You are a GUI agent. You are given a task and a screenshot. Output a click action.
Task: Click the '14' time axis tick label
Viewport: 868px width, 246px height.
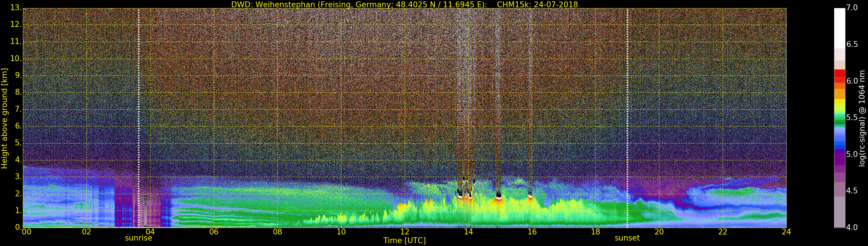(x=468, y=232)
